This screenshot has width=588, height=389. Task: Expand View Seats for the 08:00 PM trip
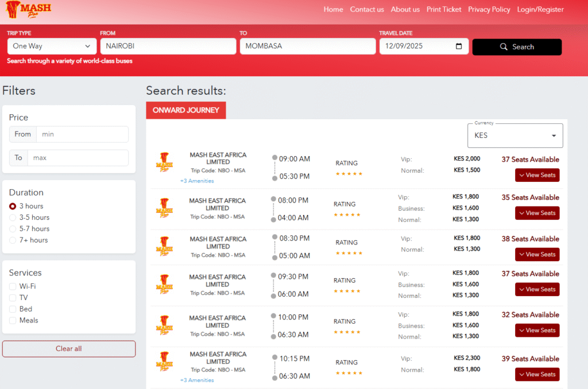(537, 213)
